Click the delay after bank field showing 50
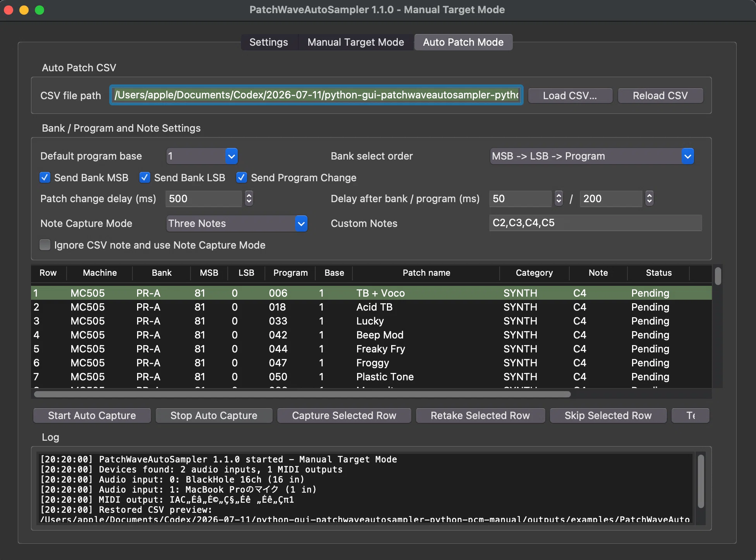This screenshot has height=560, width=756. click(x=521, y=199)
